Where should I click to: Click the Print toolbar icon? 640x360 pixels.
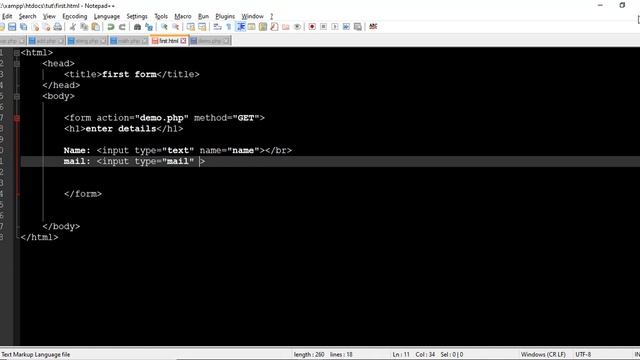pos(58,27)
